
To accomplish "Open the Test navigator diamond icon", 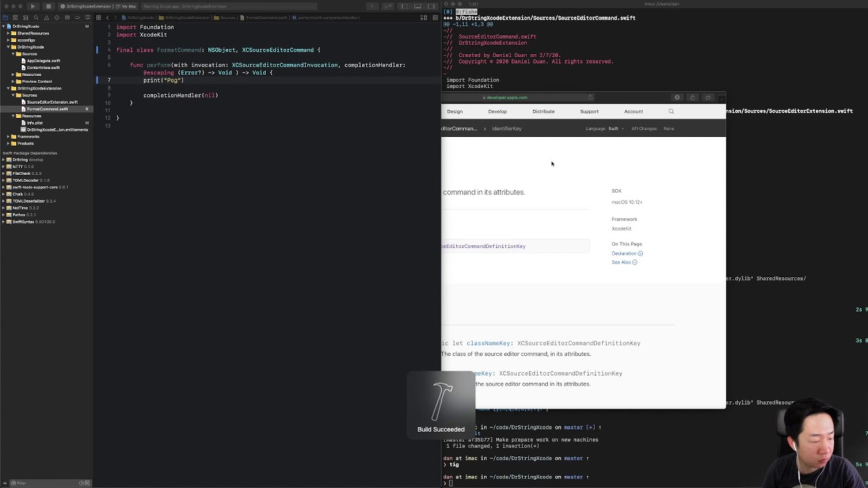I will tap(56, 18).
